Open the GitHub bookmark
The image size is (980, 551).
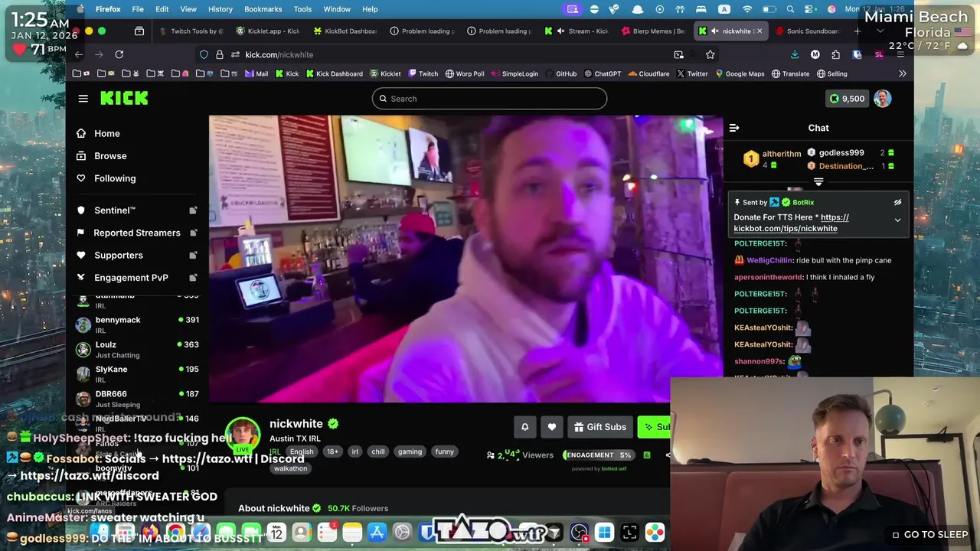[561, 74]
